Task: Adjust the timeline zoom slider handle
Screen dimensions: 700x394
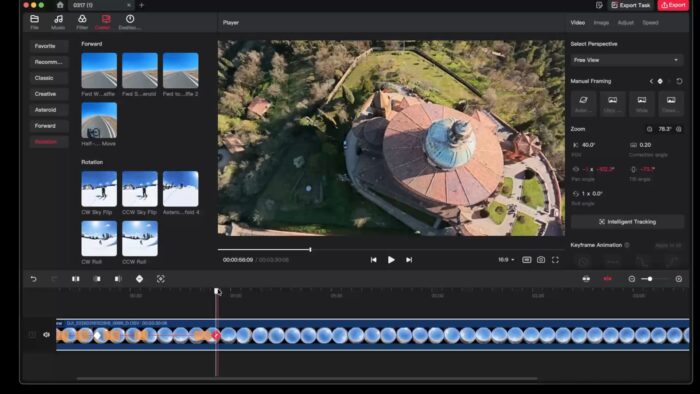Action: (650, 279)
